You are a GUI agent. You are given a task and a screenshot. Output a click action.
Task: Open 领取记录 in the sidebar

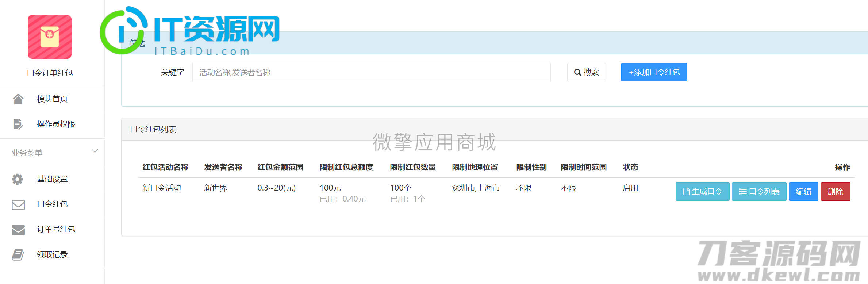coord(52,254)
